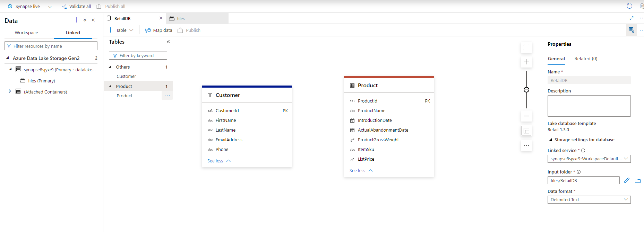Click the Name field showing RetailDB
The image size is (644, 232).
pos(589,80)
